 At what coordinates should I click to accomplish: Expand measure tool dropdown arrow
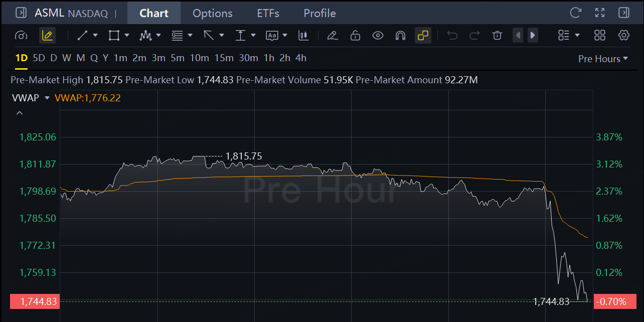(253, 35)
